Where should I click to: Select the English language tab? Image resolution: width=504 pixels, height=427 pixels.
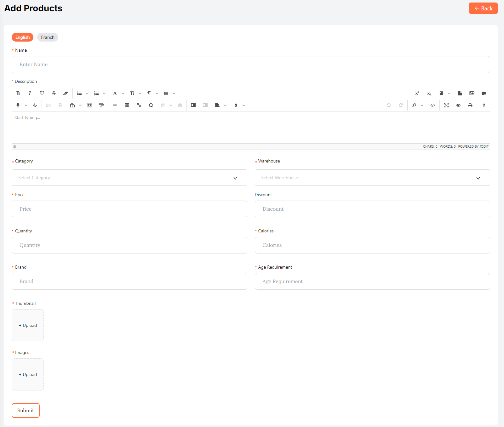pos(22,37)
